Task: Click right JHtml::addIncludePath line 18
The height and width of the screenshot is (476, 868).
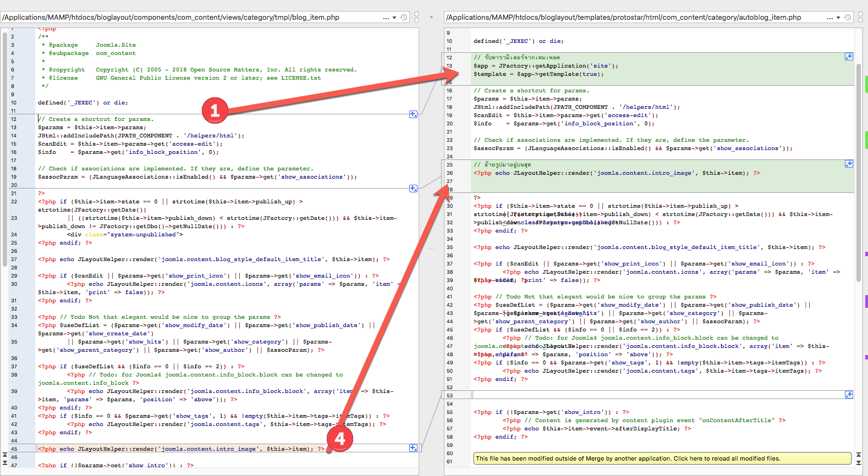Action: [576, 107]
